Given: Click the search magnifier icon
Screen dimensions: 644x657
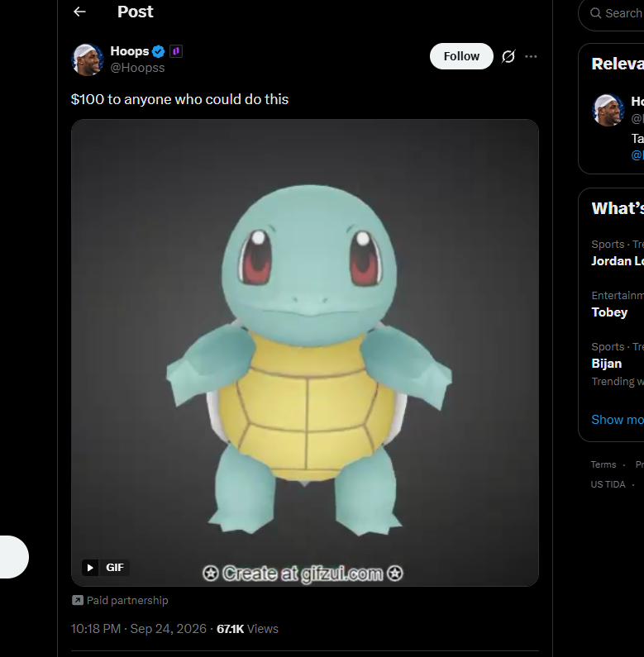Looking at the screenshot, I should [x=595, y=13].
